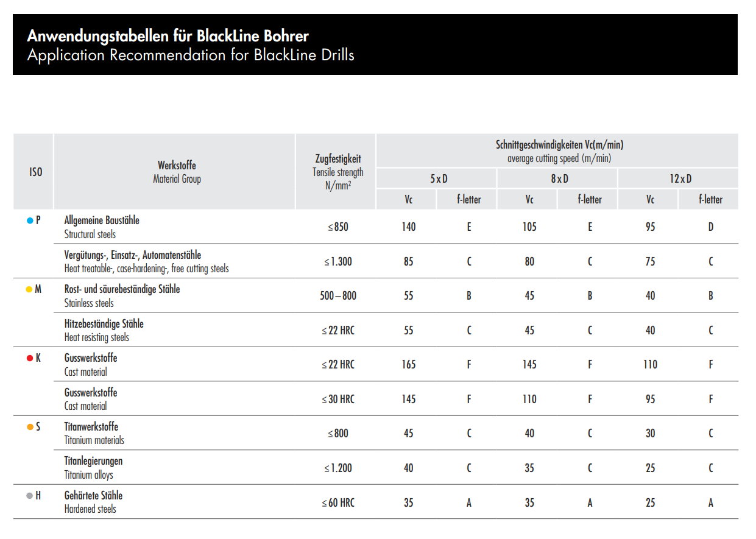The width and height of the screenshot is (756, 539).
Task: Click the Anwendungstabellen für BlackLine Bohrer title
Action: click(x=168, y=35)
